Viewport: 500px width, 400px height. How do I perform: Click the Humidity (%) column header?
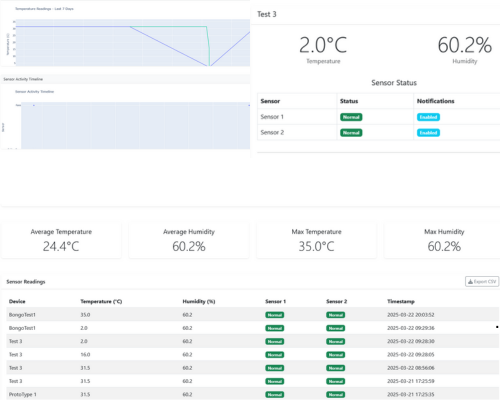[199, 301]
